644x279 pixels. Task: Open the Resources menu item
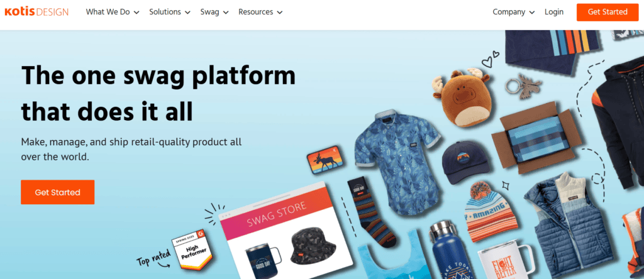260,12
